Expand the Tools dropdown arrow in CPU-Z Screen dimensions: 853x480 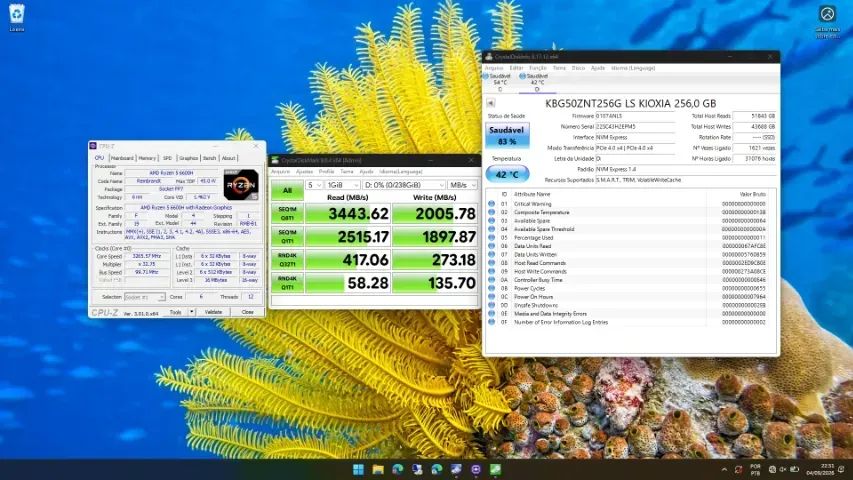tap(191, 312)
